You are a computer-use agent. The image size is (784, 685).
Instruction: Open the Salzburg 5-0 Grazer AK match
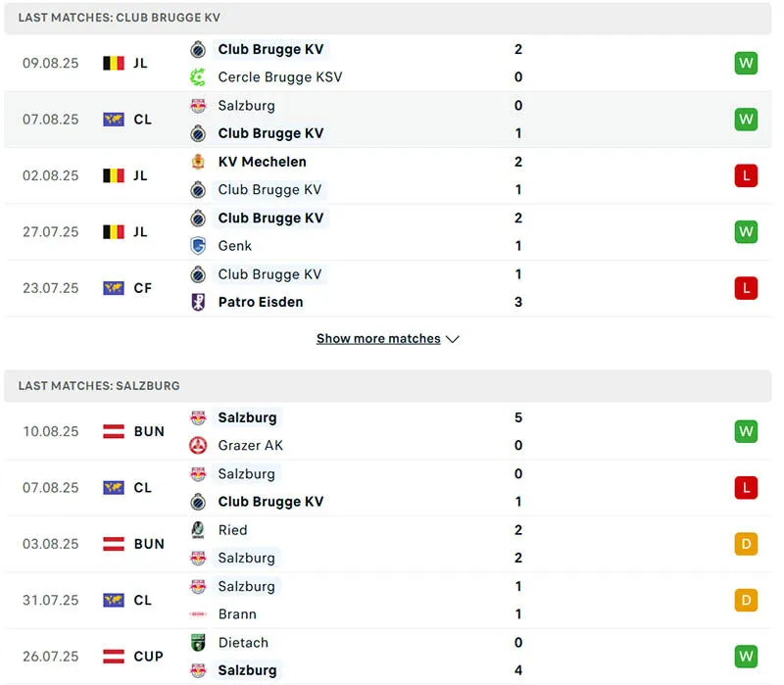(x=392, y=431)
